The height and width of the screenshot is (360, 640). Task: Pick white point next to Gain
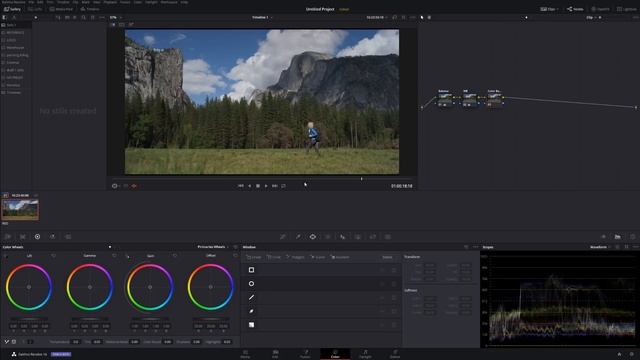[128, 256]
